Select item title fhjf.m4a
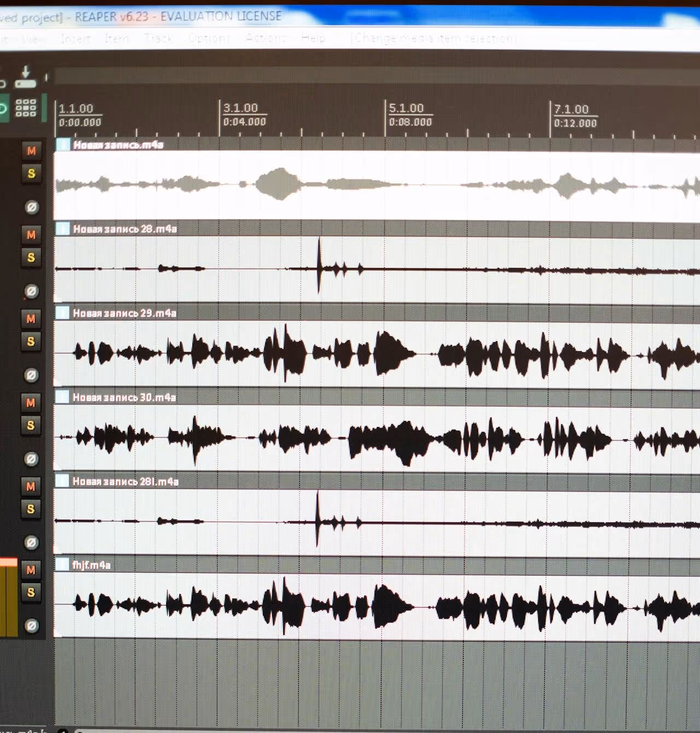This screenshot has height=733, width=700. coord(91,565)
